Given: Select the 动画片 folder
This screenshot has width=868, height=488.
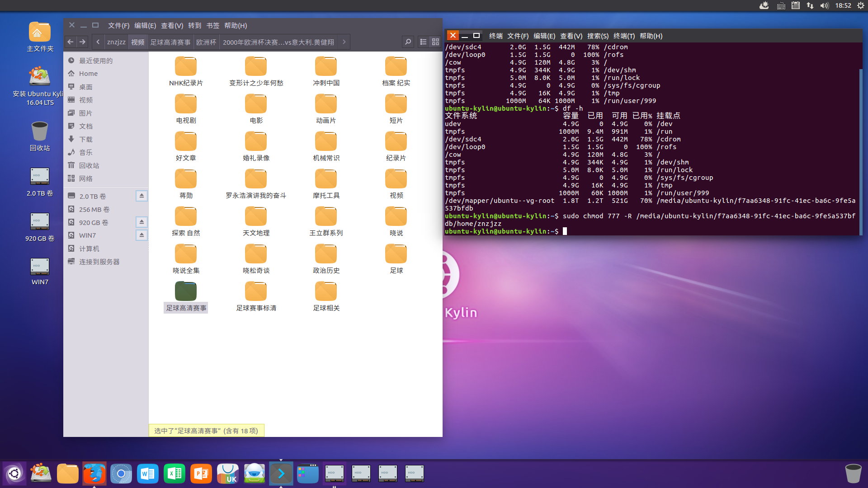Looking at the screenshot, I should click(x=326, y=109).
